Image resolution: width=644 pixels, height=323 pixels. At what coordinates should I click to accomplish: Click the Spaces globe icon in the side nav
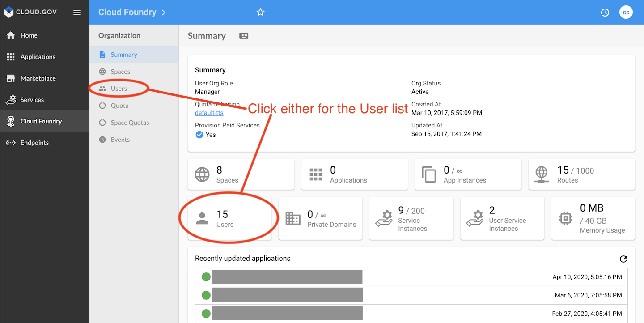pyautogui.click(x=102, y=72)
